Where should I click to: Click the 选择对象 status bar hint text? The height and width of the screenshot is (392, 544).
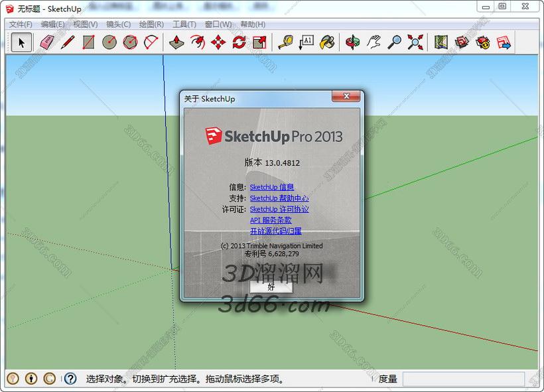point(185,379)
